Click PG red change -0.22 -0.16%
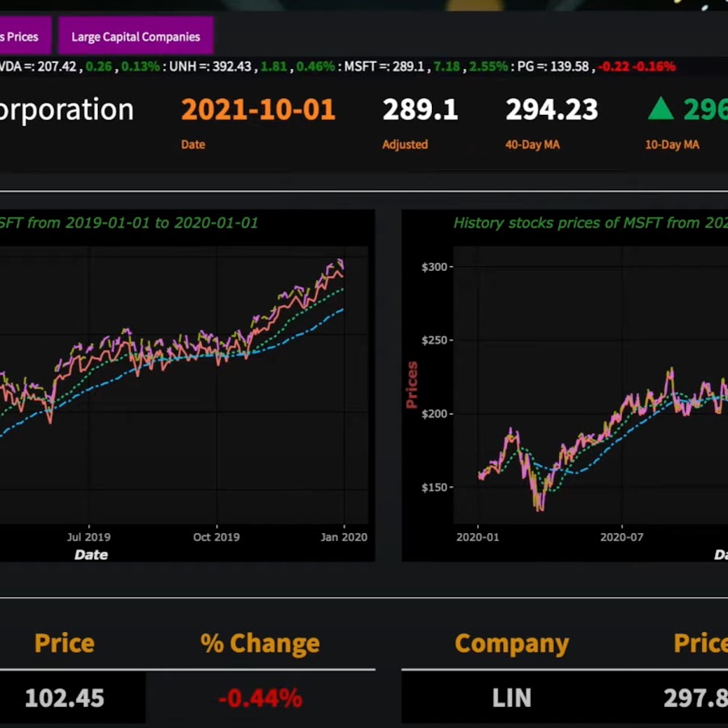728x728 pixels. (637, 66)
